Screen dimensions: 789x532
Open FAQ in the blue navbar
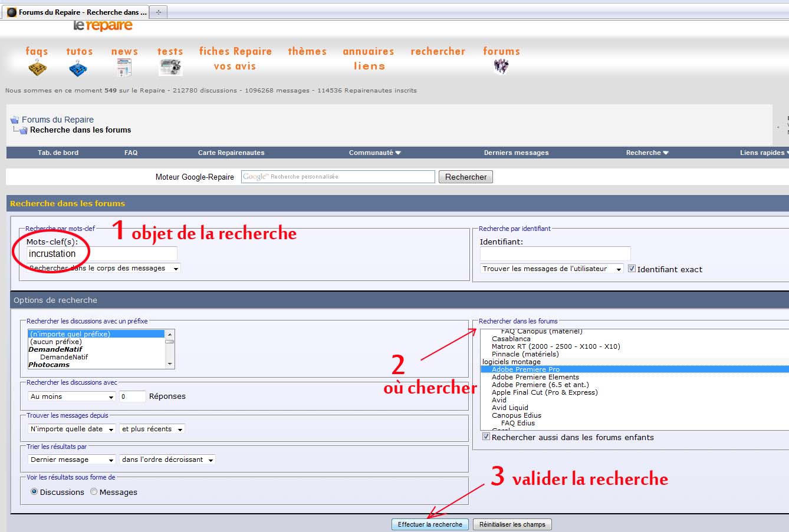[x=131, y=153]
